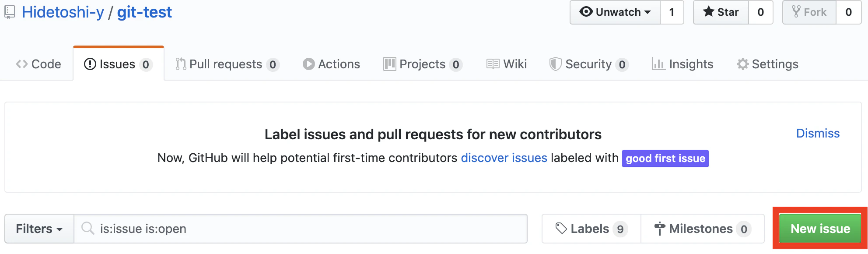Image resolution: width=868 pixels, height=254 pixels.
Task: Click the good first issue label
Action: [665, 159]
